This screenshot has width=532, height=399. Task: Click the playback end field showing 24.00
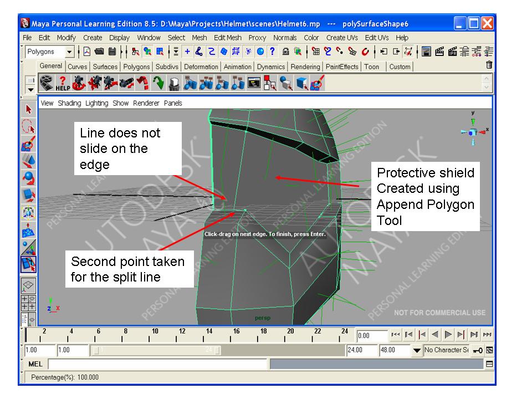click(x=362, y=350)
